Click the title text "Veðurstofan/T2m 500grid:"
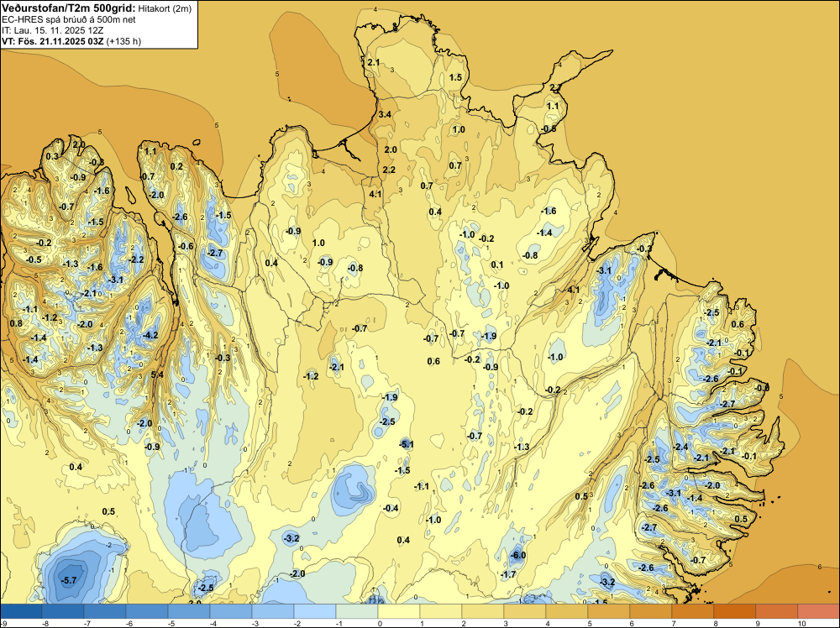 [69, 8]
